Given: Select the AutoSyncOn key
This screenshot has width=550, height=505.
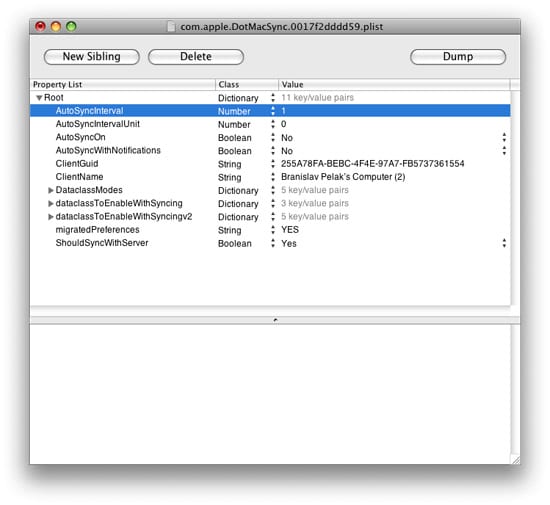Looking at the screenshot, I should [80, 137].
